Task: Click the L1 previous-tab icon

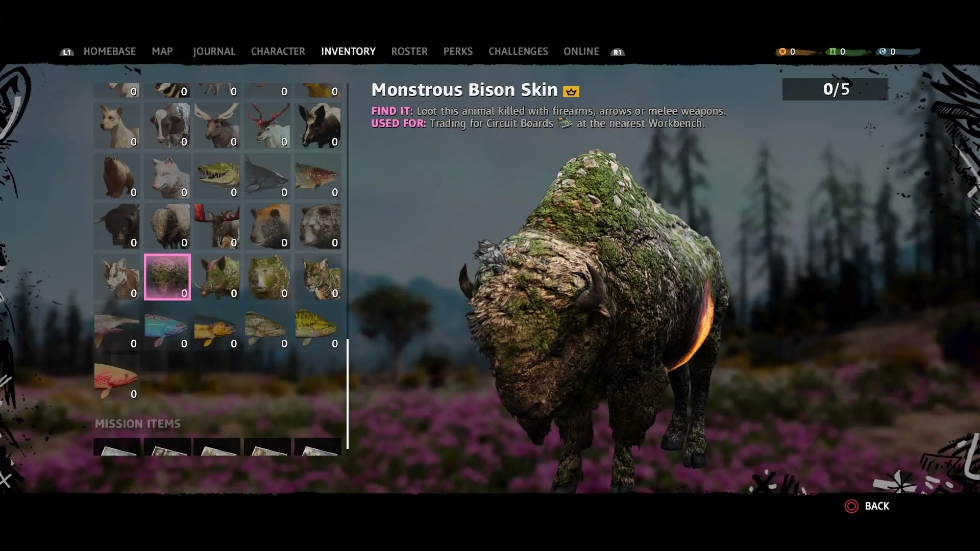Action: pyautogui.click(x=67, y=52)
